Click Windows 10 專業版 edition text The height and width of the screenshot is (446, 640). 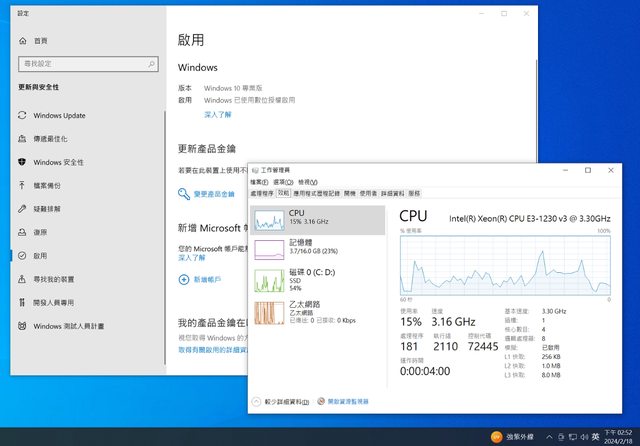tap(233, 88)
